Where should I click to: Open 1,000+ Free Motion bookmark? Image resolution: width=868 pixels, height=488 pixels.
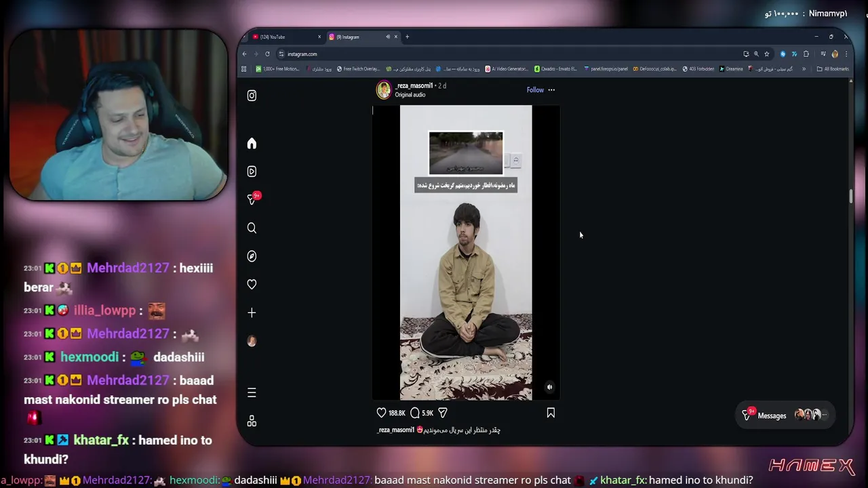pos(277,68)
